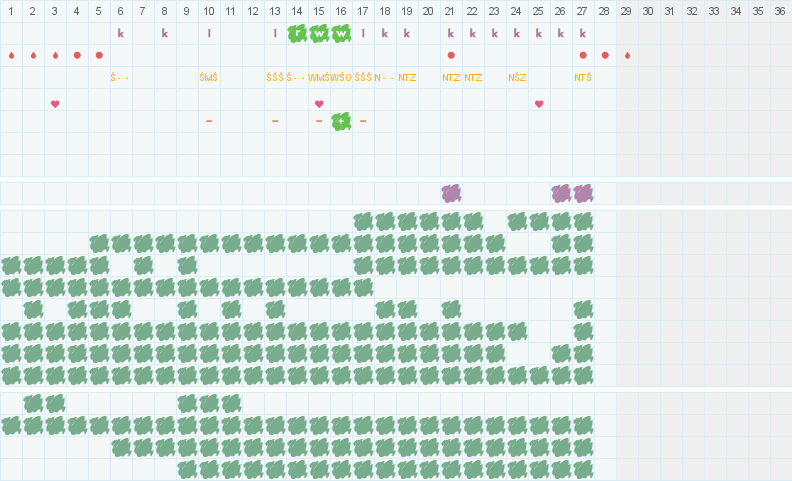The height and width of the screenshot is (481, 792).
Task: Select the heart icon on day 3
Action: (55, 104)
